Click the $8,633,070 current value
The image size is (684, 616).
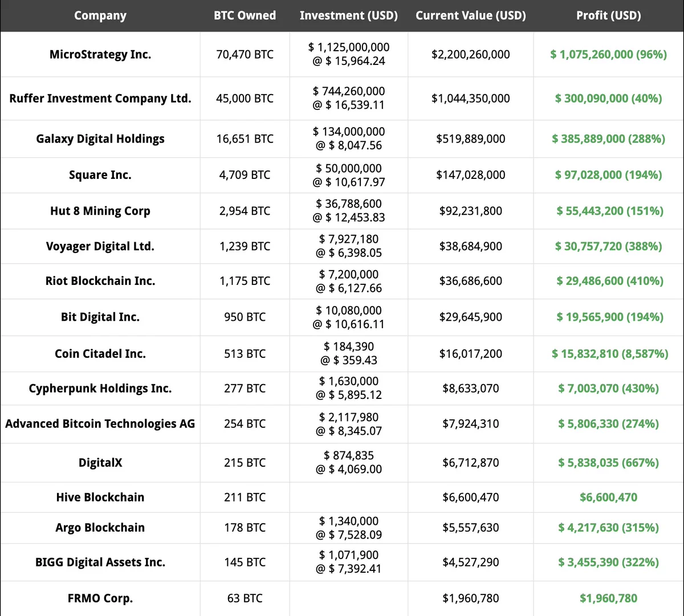471,389
